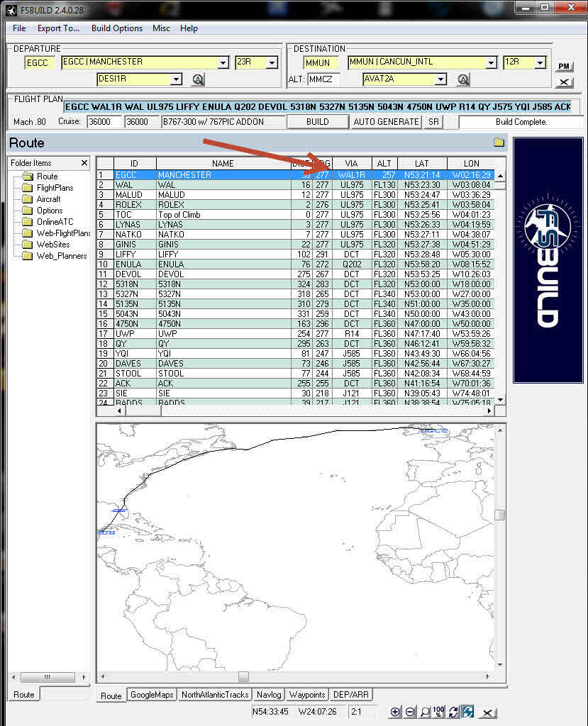Screen dimensions: 588x726
Task: Open the Web-FlightPlans folder
Action: pos(57,233)
